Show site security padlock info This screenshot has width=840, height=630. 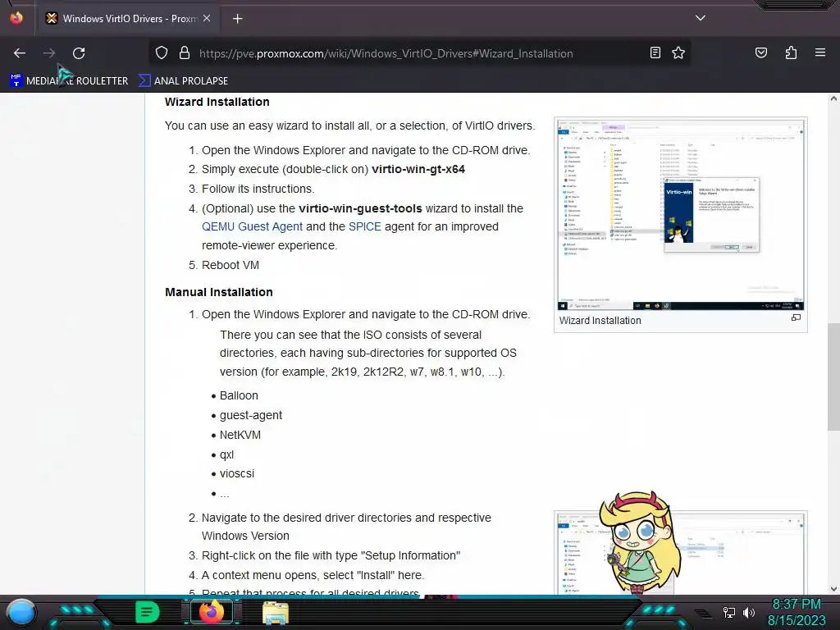pyautogui.click(x=185, y=53)
